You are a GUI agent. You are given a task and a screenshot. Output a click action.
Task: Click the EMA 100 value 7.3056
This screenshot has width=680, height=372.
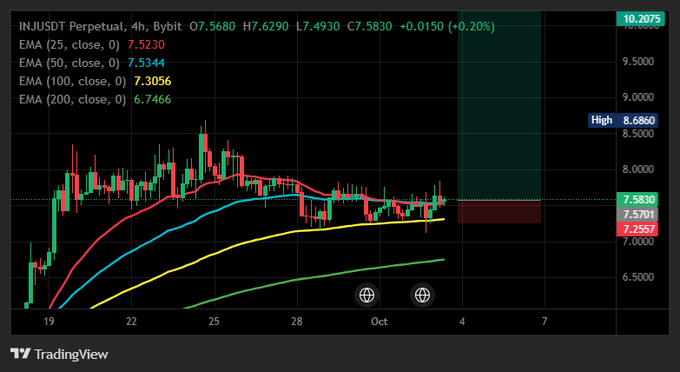[153, 81]
